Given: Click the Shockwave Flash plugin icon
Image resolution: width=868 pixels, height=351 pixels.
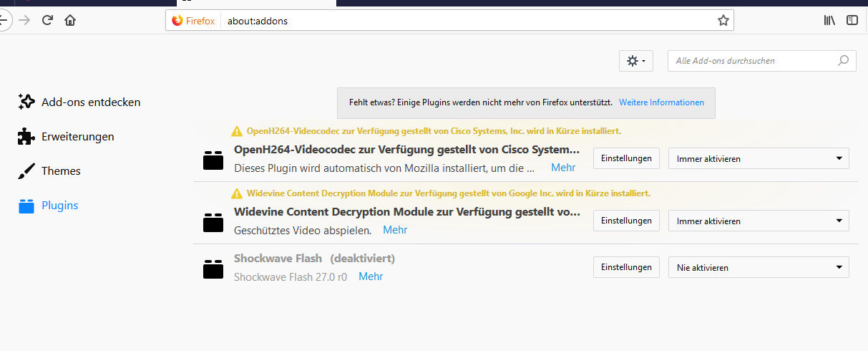Looking at the screenshot, I should click(213, 269).
